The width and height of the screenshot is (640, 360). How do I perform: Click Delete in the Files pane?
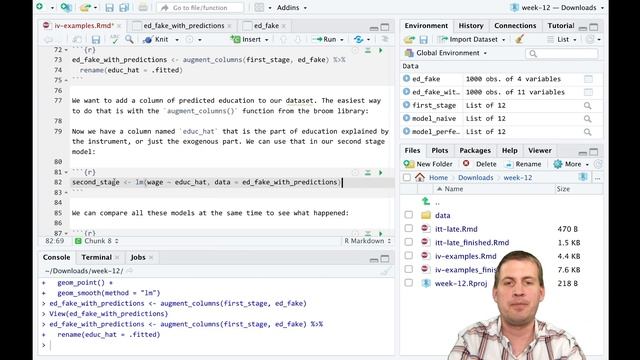pos(480,164)
